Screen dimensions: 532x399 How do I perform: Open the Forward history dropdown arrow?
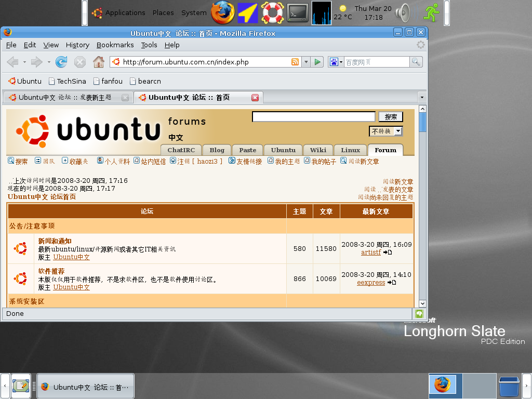tap(49, 62)
